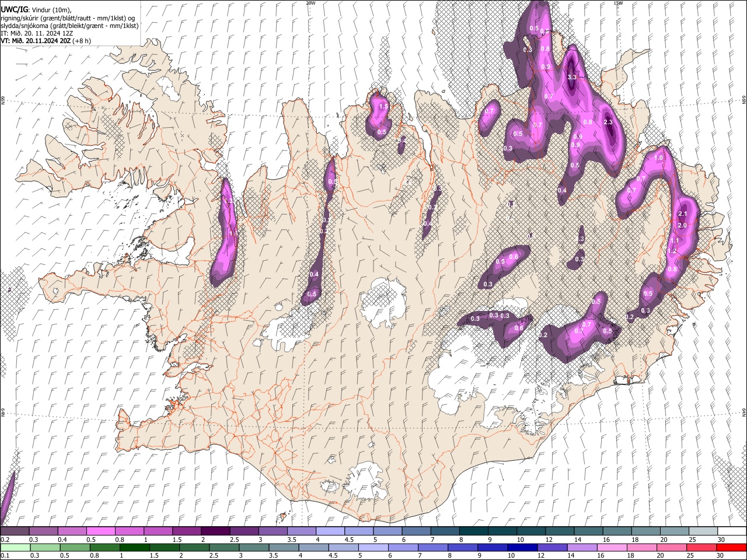Select the 'slydda/snjókoma' description line
Image resolution: width=747 pixels, height=560 pixels.
[x=69, y=26]
